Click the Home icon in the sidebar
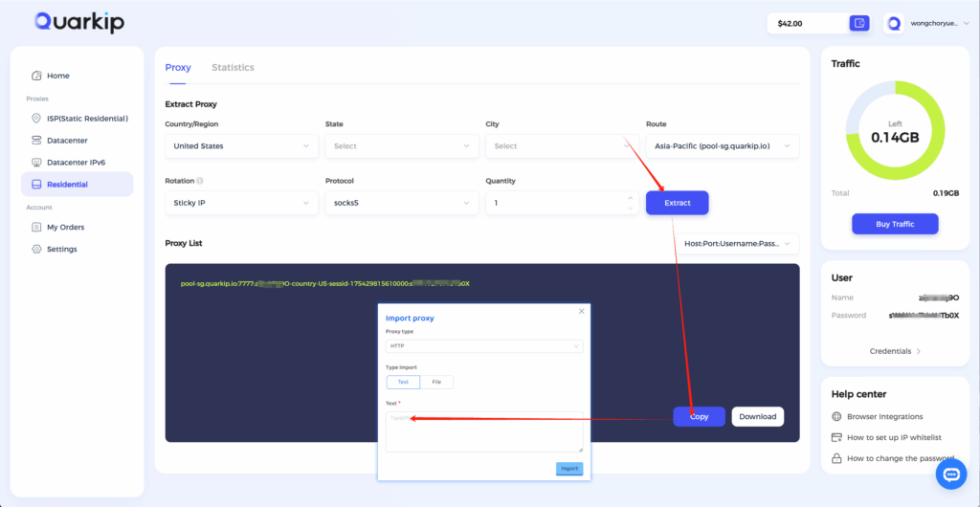This screenshot has width=980, height=507. tap(36, 76)
